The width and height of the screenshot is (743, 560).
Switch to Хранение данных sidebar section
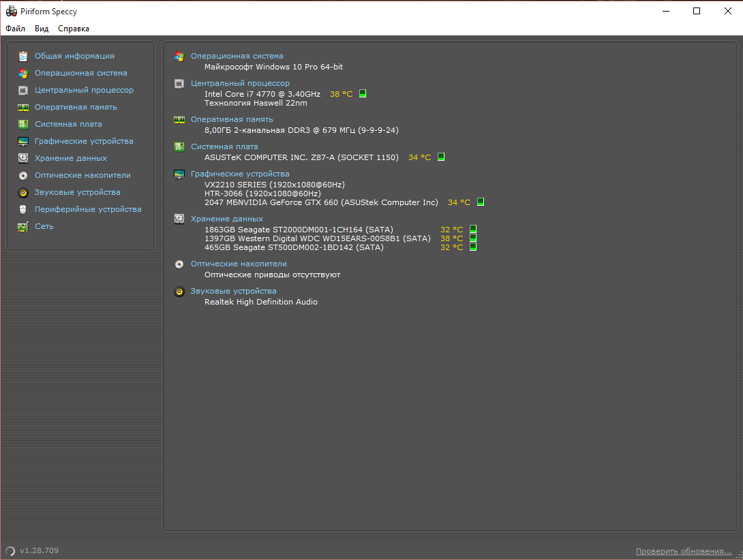click(71, 158)
